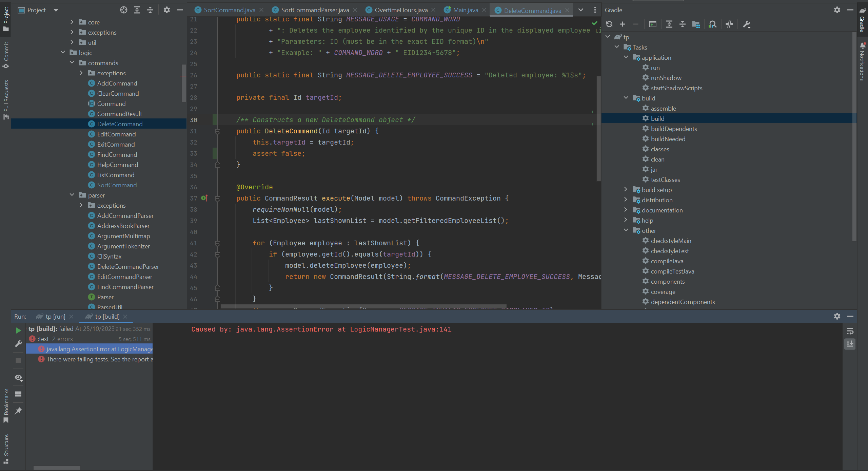The image size is (868, 471).
Task: Select the clean Gradle task
Action: tap(657, 159)
